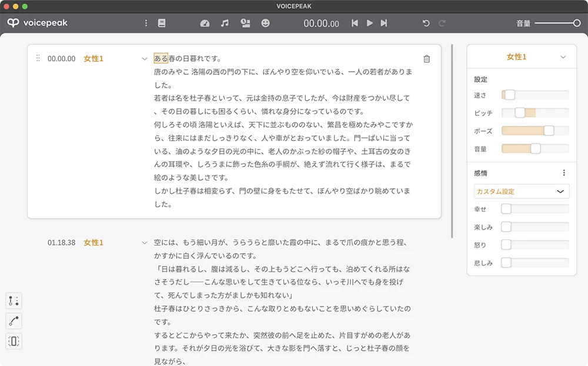Expand the chevron beside 女性1 at 00.00.00
Viewport: 588px width, 366px height.
coord(145,59)
